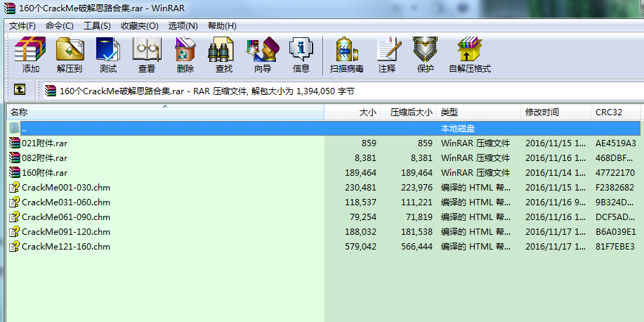Select the file name 160附件.rar
The image size is (644, 322).
pyautogui.click(x=45, y=173)
